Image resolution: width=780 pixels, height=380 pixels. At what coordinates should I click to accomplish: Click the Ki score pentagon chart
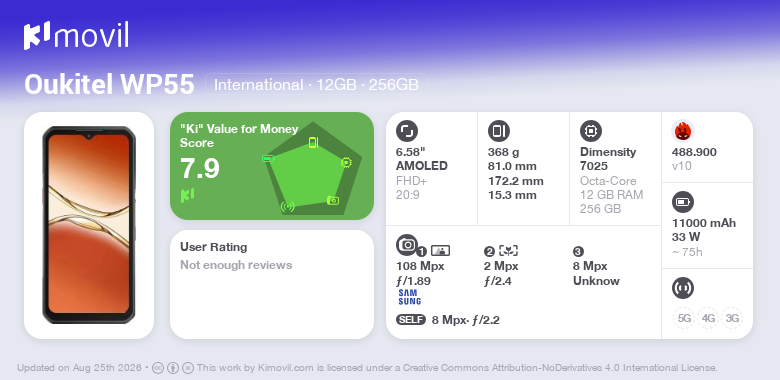(312, 168)
